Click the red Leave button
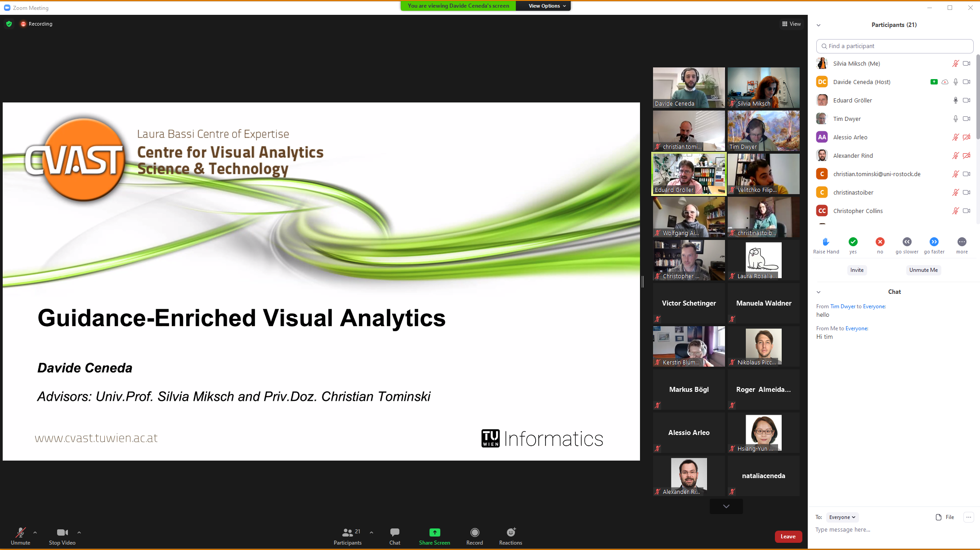Screen dimensions: 980x550 pyautogui.click(x=788, y=537)
